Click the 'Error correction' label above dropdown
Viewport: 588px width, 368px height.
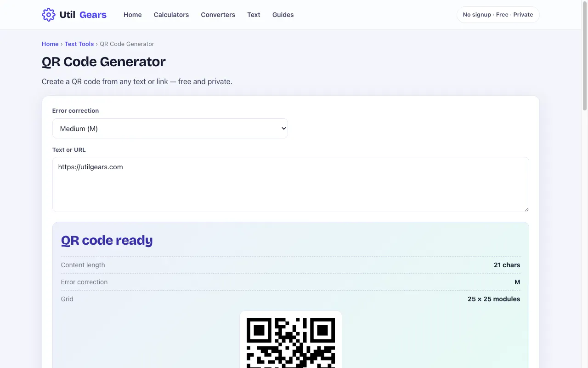(75, 111)
